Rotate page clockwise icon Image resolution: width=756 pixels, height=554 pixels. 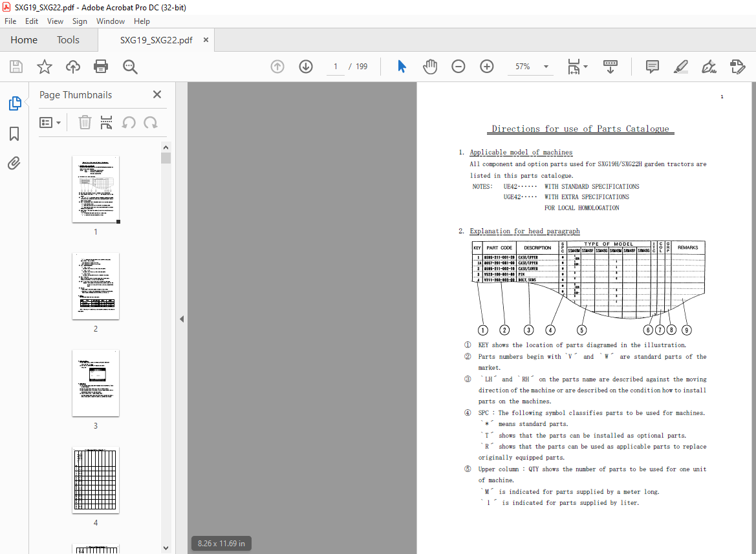(151, 122)
